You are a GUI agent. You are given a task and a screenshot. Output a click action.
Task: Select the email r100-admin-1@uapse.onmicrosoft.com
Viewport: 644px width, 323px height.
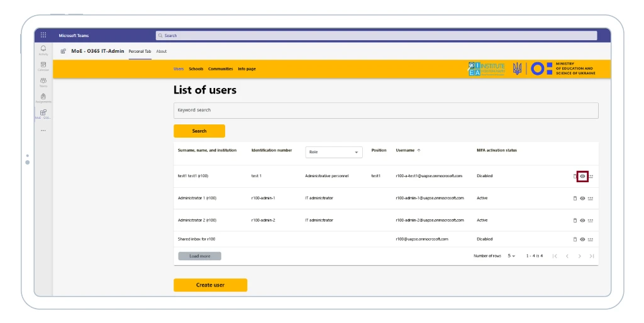pos(430,198)
